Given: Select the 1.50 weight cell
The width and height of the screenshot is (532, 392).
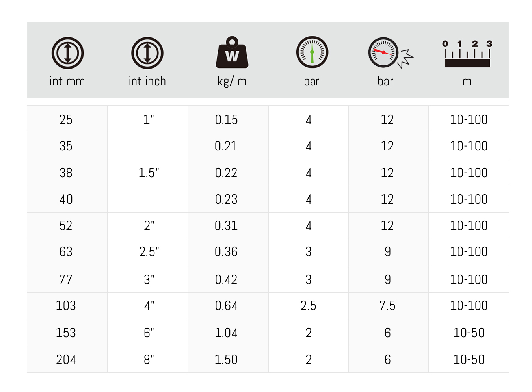Looking at the screenshot, I should (226, 360).
